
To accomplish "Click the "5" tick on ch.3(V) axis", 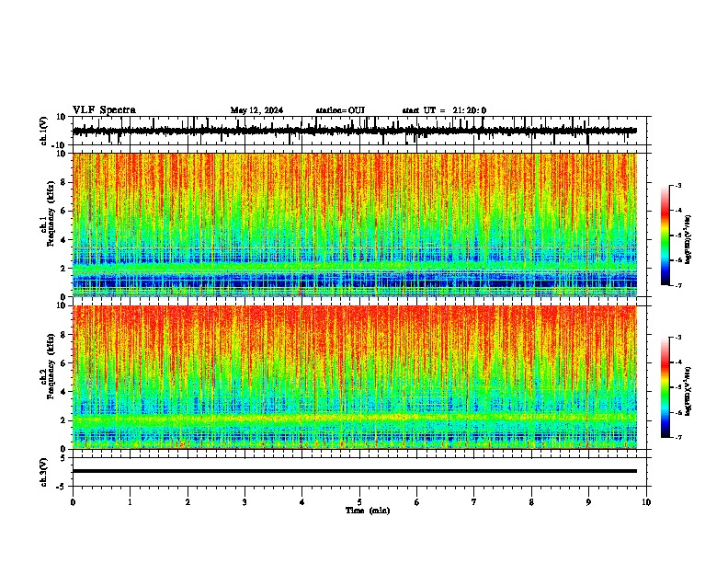I will 63,457.
